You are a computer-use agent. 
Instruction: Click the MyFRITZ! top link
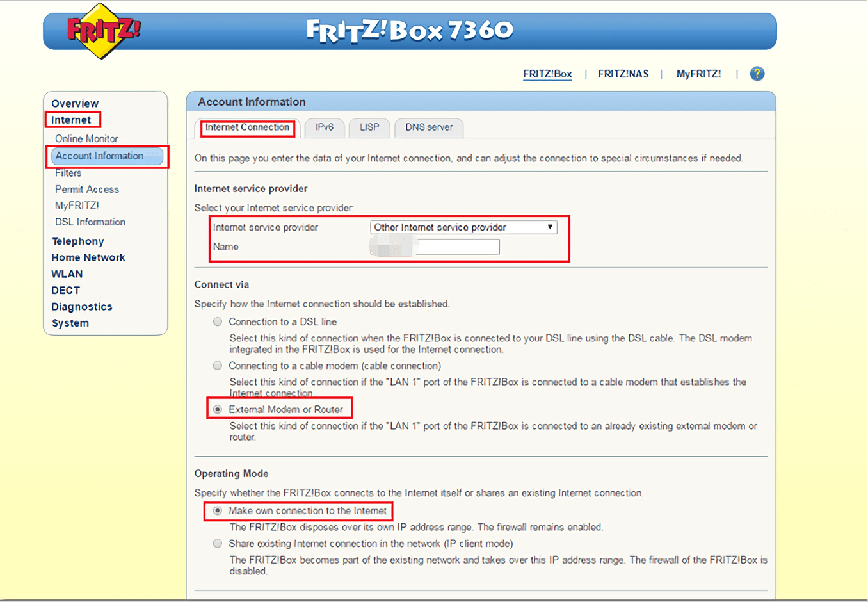tap(698, 74)
